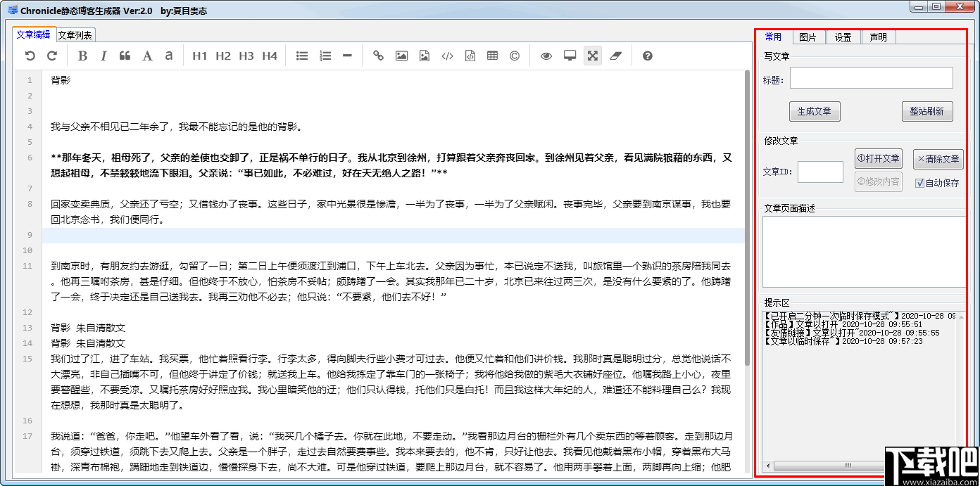Image resolution: width=980 pixels, height=486 pixels.
Task: Insert a bulleted list
Action: pyautogui.click(x=301, y=56)
